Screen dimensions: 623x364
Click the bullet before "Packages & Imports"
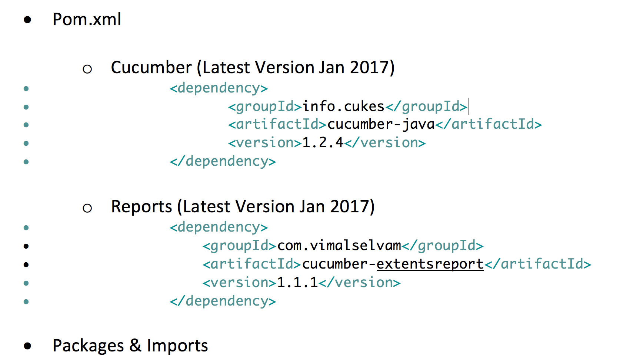(27, 346)
